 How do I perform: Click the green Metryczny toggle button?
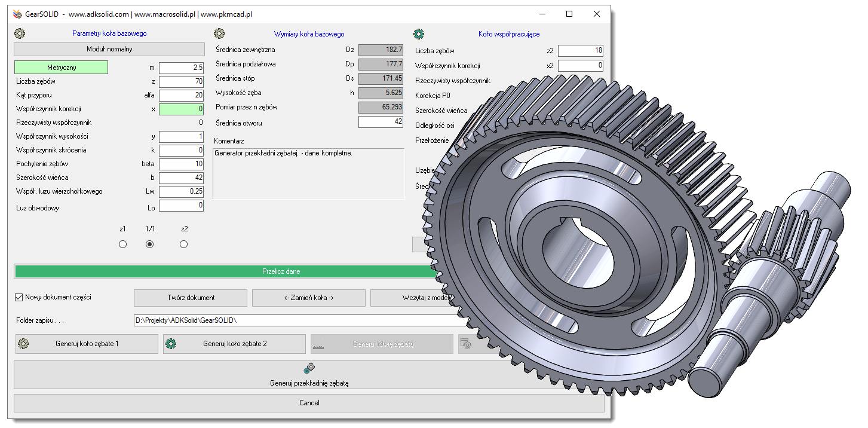click(x=61, y=68)
